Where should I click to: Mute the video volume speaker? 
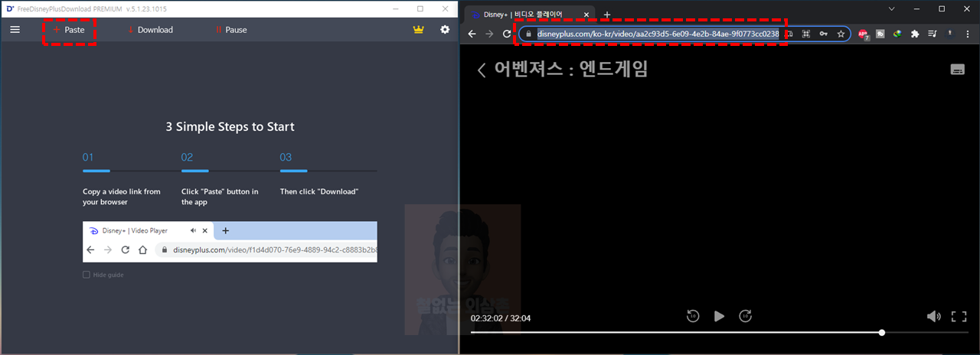[x=933, y=316]
